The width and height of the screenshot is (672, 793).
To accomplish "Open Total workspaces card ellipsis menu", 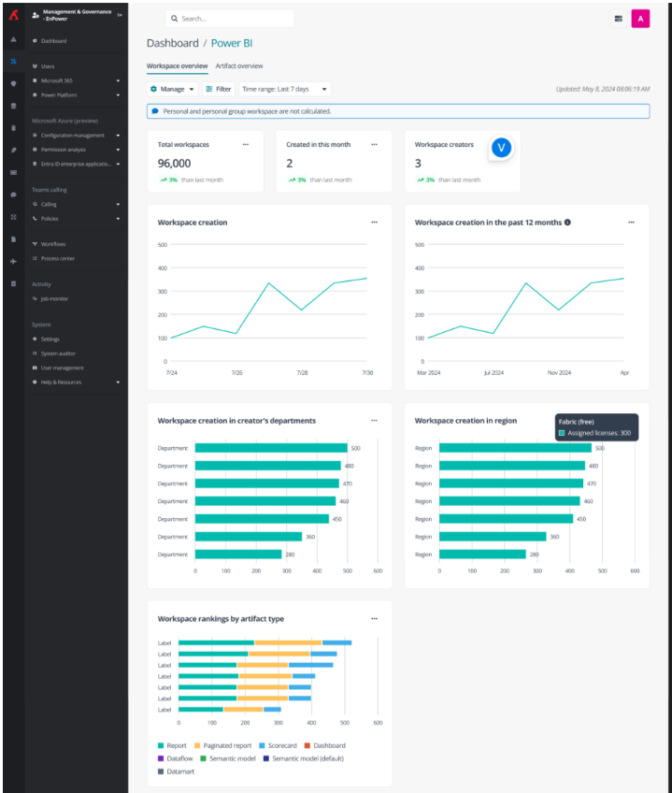I will pos(246,145).
